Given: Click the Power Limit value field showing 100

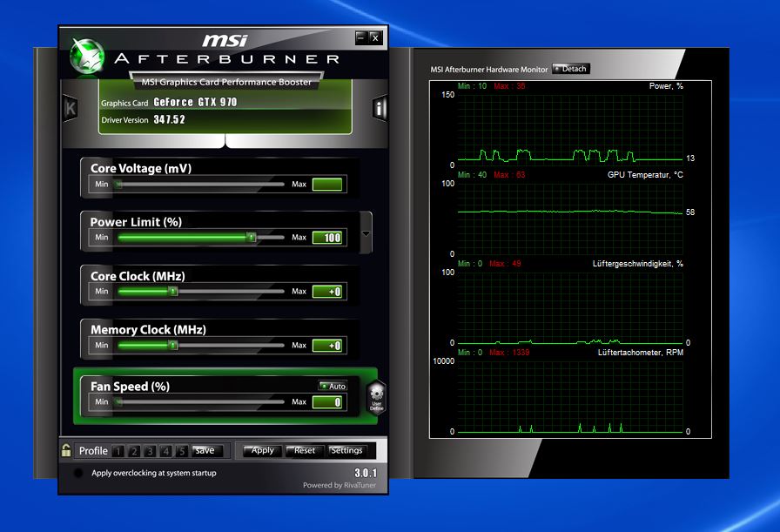Looking at the screenshot, I should (x=327, y=238).
